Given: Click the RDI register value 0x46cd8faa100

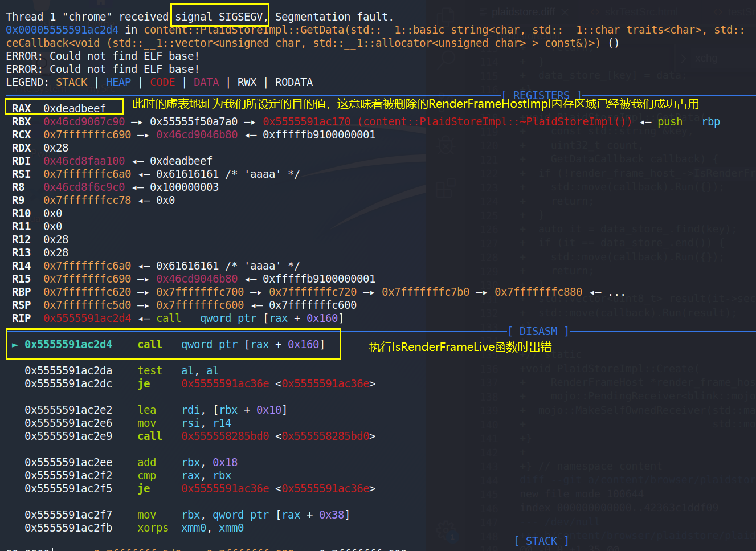Looking at the screenshot, I should tap(84, 161).
